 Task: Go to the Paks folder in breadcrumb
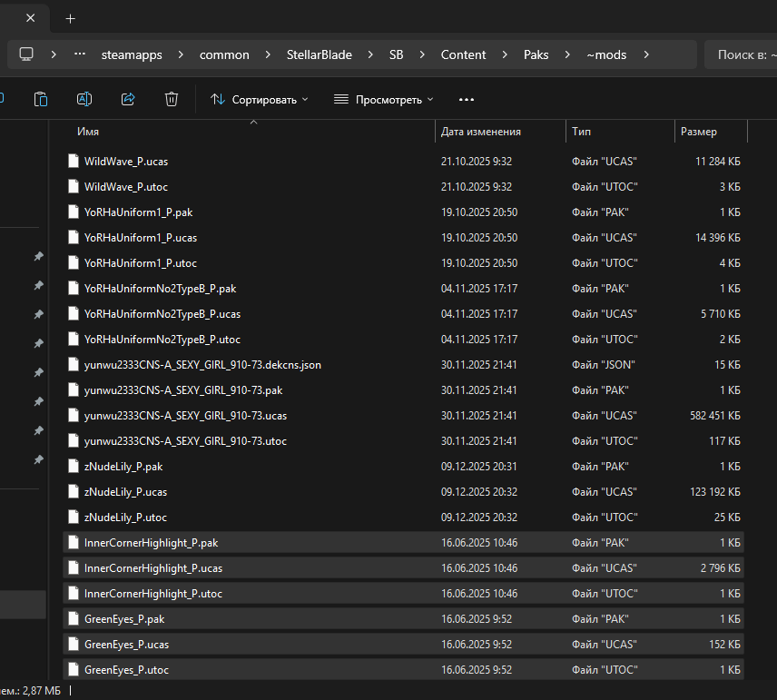pos(536,54)
